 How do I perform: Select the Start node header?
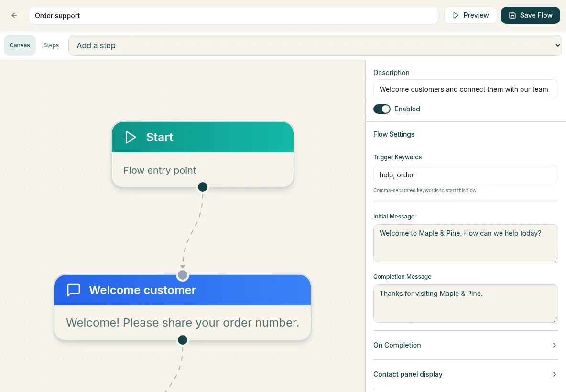pyautogui.click(x=203, y=137)
